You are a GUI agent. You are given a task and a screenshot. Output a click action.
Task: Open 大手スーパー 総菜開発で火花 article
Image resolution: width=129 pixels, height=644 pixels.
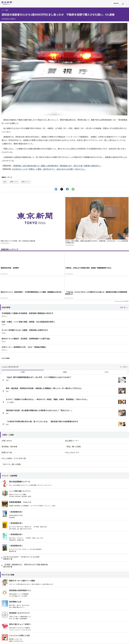24,347
